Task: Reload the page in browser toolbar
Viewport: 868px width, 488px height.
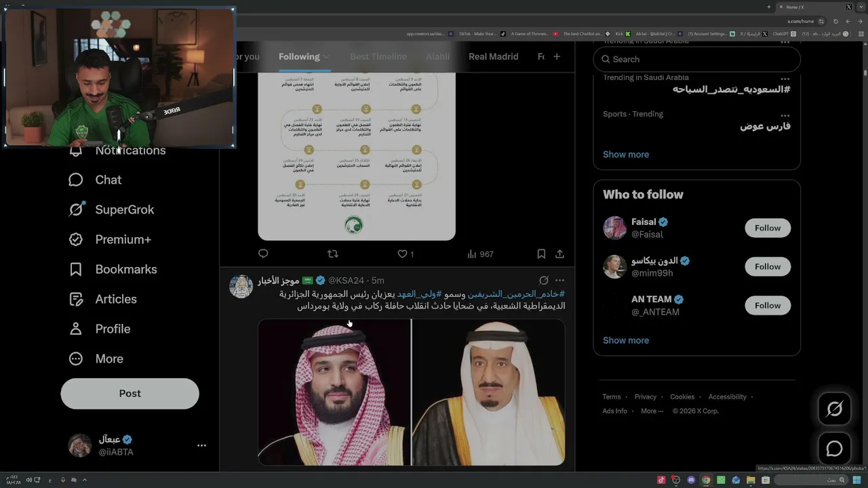Action: [836, 21]
